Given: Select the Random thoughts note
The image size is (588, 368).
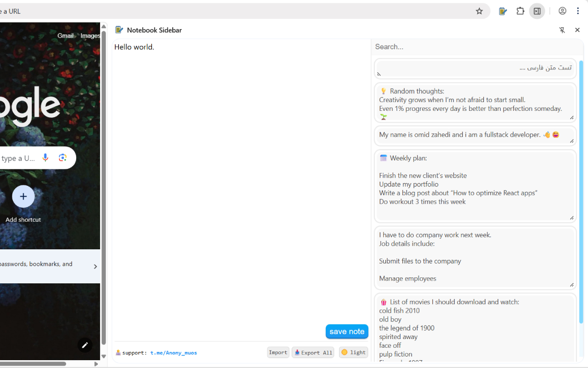Looking at the screenshot, I should tap(475, 103).
